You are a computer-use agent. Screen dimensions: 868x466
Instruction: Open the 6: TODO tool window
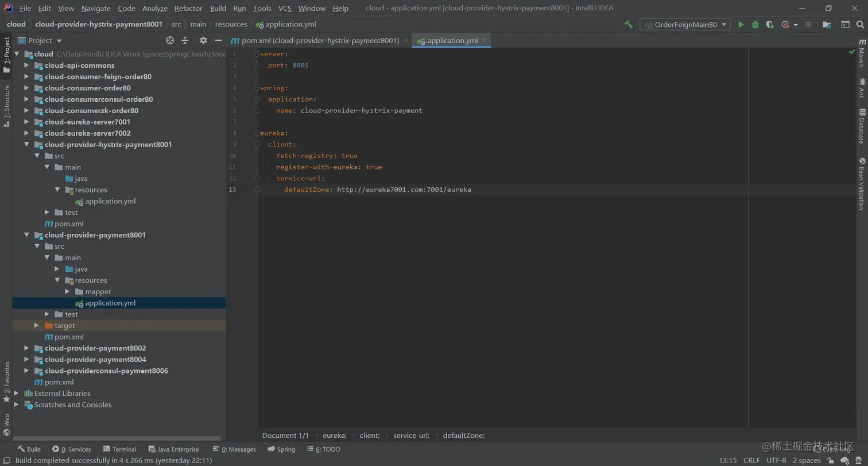[324, 449]
